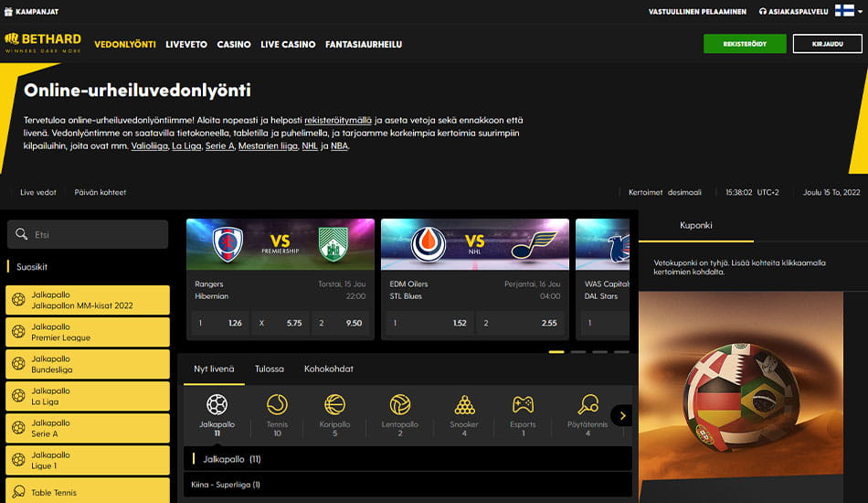The width and height of the screenshot is (868, 503).
Task: Select first carousel page indicator
Action: tap(556, 352)
